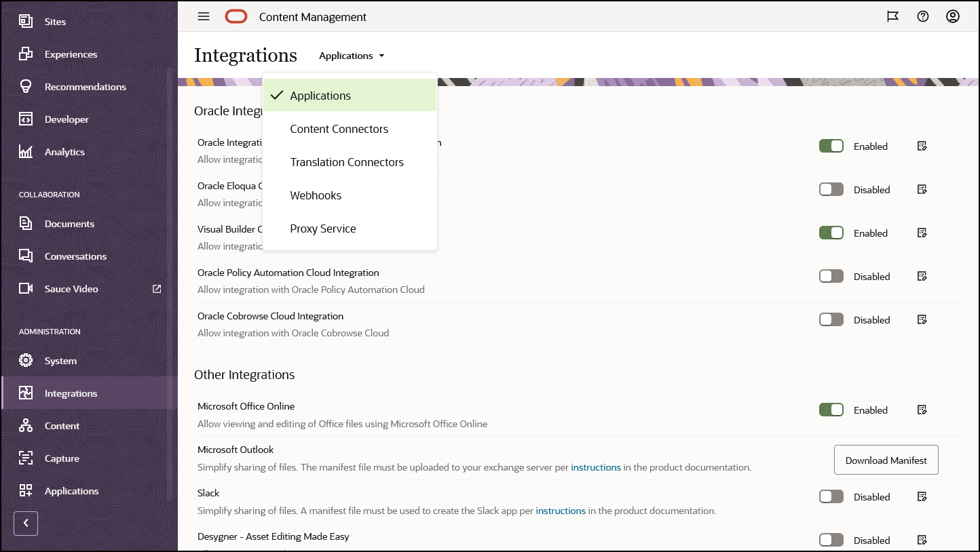Select Content Connectors from dropdown menu
Viewport: 980px width, 552px height.
pos(339,129)
